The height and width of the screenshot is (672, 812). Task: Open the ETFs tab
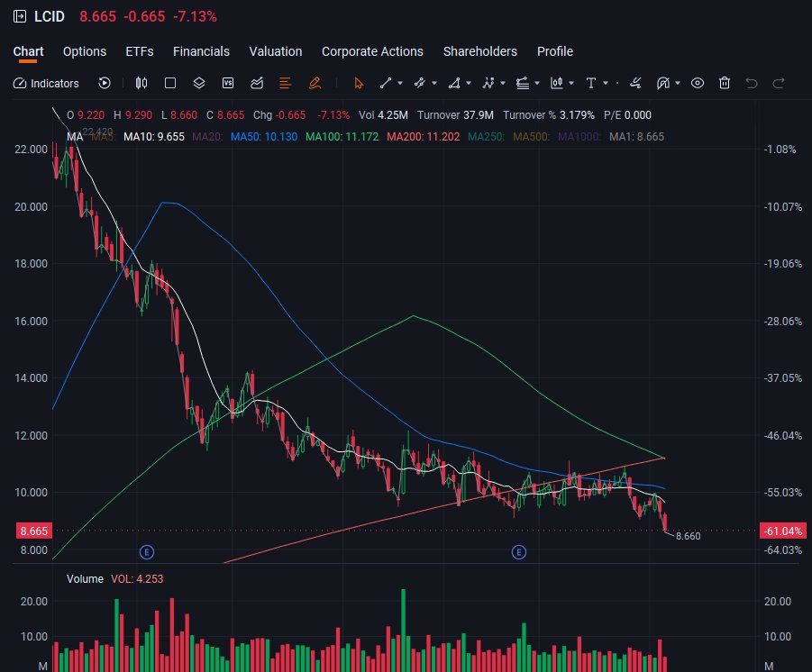140,51
